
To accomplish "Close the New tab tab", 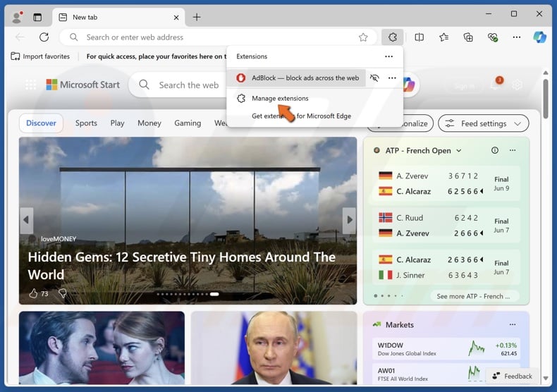I will pos(176,18).
